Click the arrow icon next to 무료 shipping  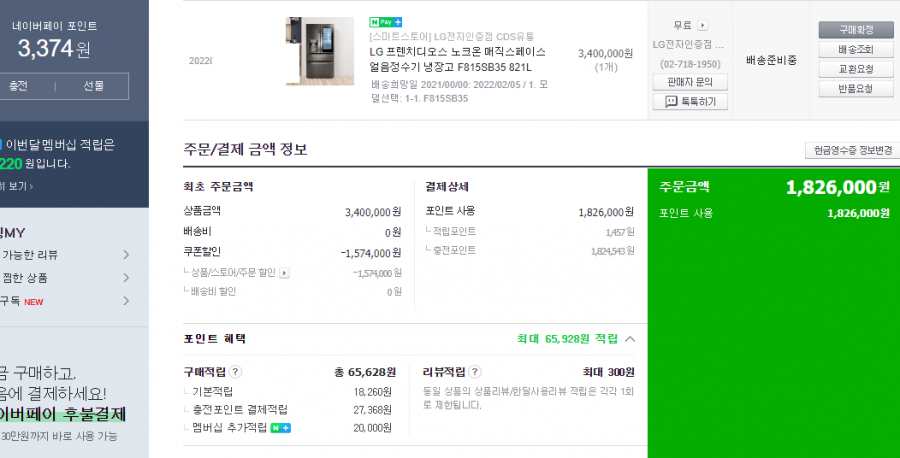pos(703,26)
